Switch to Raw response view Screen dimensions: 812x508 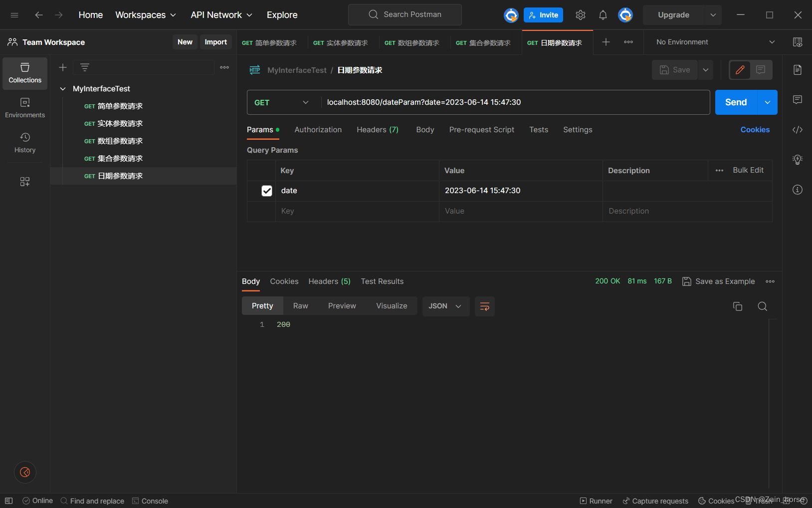(301, 306)
